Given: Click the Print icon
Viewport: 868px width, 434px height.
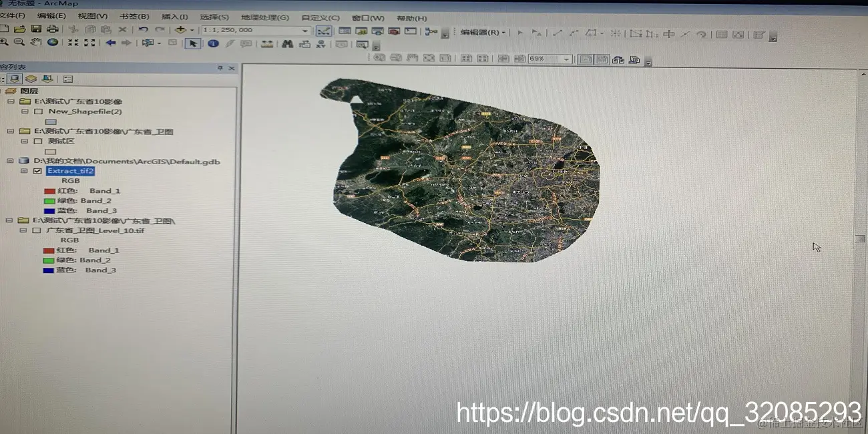Looking at the screenshot, I should [51, 29].
